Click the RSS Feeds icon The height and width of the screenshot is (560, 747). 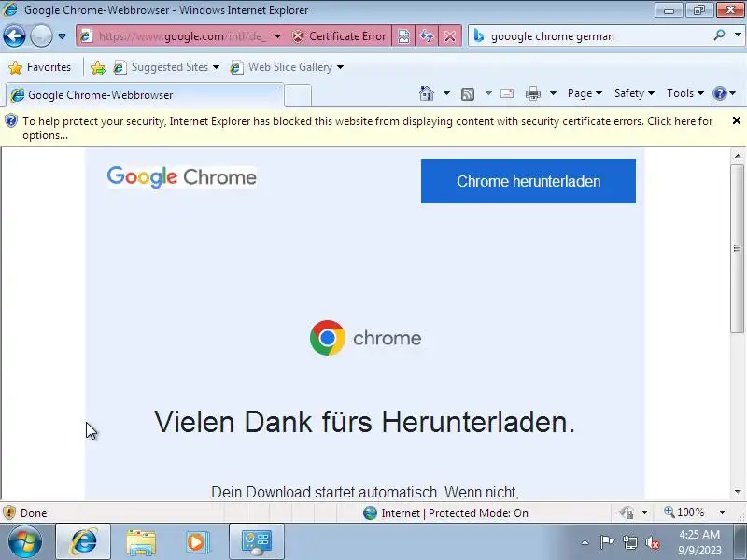point(468,94)
